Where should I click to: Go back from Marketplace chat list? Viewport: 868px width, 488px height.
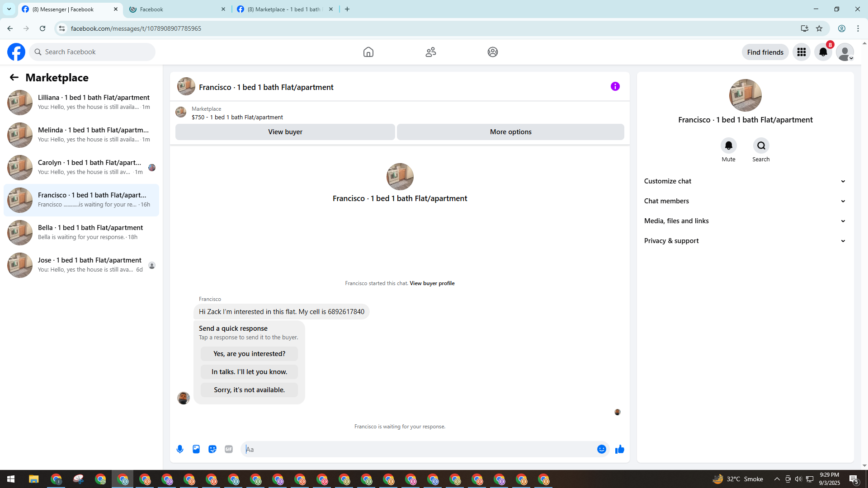pyautogui.click(x=14, y=77)
